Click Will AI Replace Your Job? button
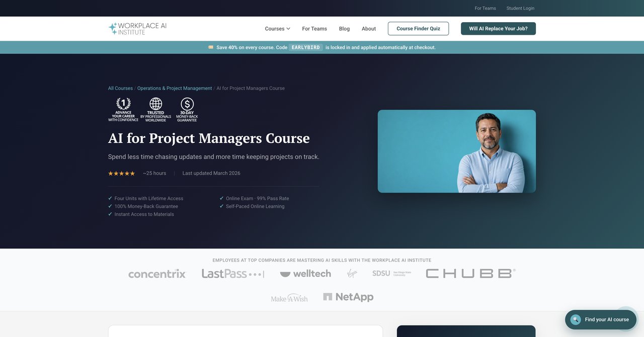 tap(498, 29)
